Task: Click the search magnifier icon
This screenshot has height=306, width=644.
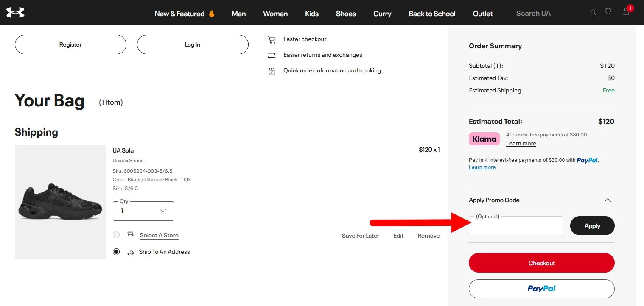Action: [x=593, y=13]
